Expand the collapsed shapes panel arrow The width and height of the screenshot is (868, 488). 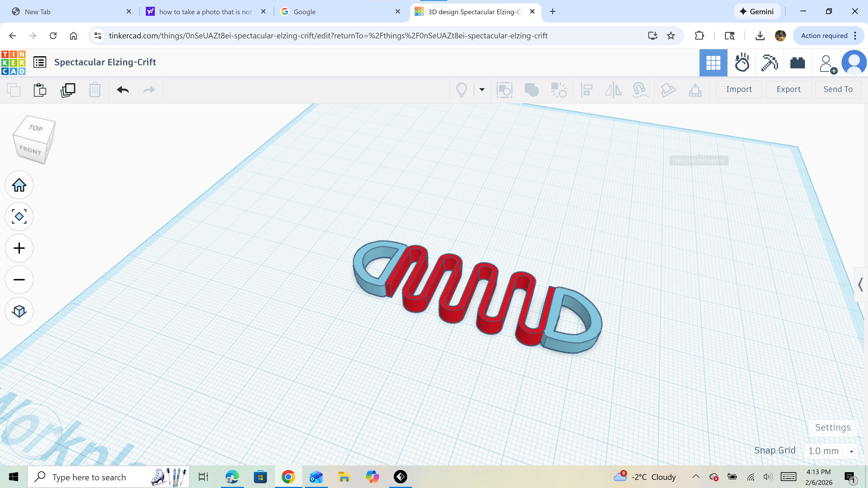[861, 285]
